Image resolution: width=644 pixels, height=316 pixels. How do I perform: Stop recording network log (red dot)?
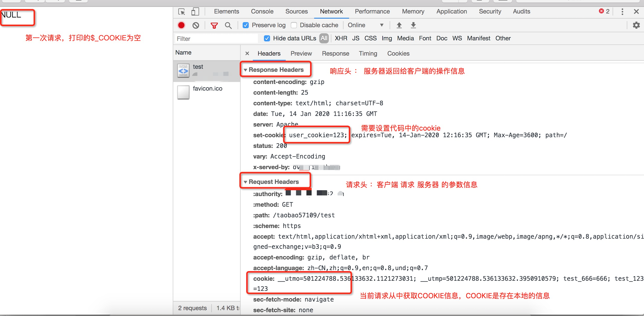pyautogui.click(x=181, y=25)
